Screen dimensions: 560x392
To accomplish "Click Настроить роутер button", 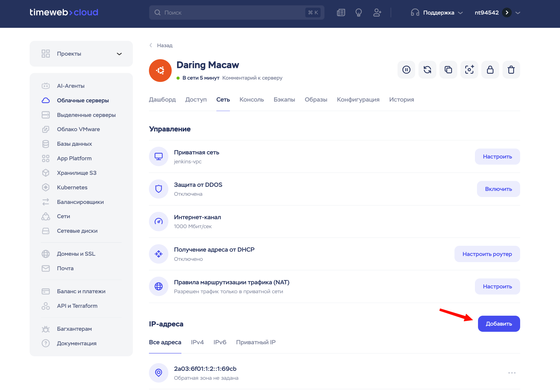I will pyautogui.click(x=487, y=254).
